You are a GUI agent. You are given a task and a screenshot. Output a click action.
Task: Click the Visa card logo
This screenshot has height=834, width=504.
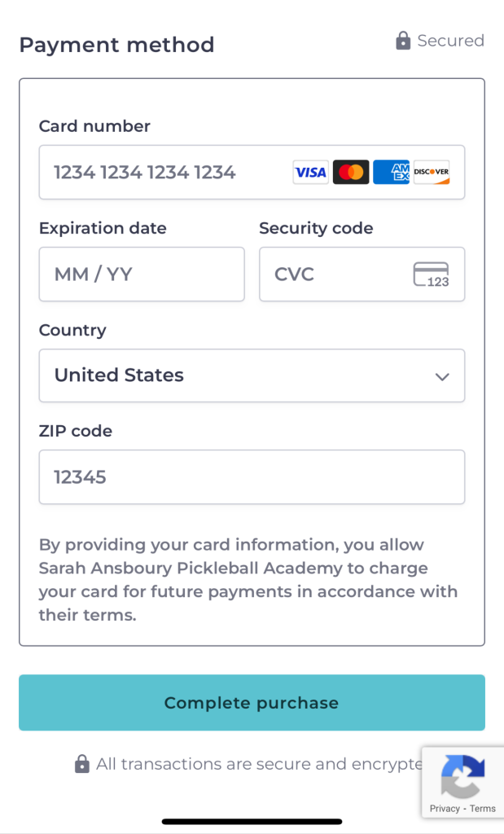(x=310, y=172)
